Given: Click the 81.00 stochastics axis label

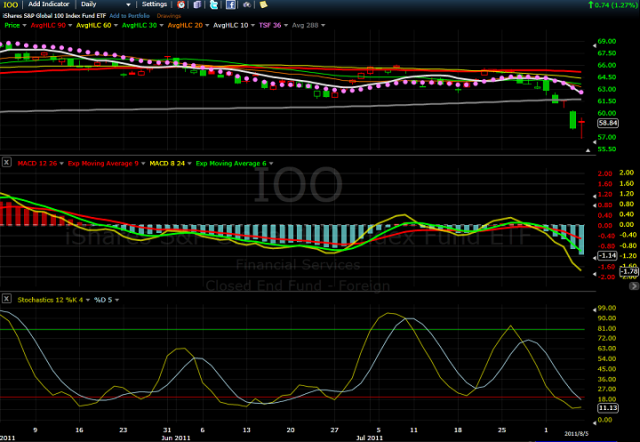Looking at the screenshot, I should (607, 328).
